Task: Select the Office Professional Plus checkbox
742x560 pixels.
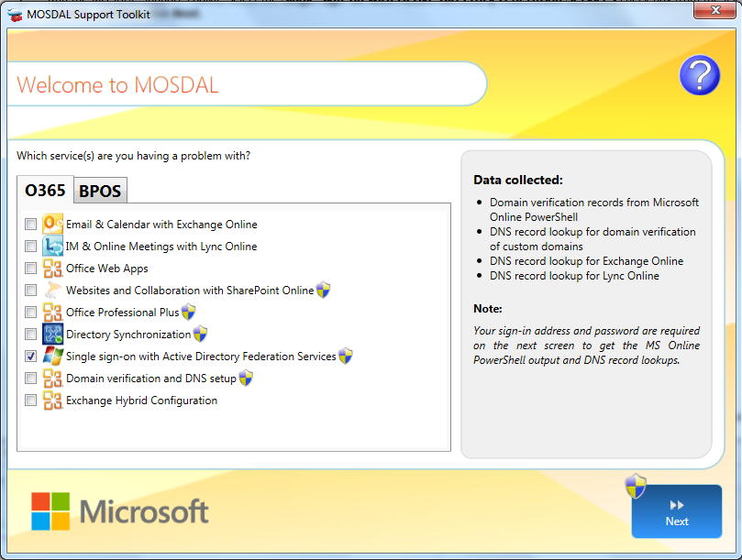Action: 31,313
